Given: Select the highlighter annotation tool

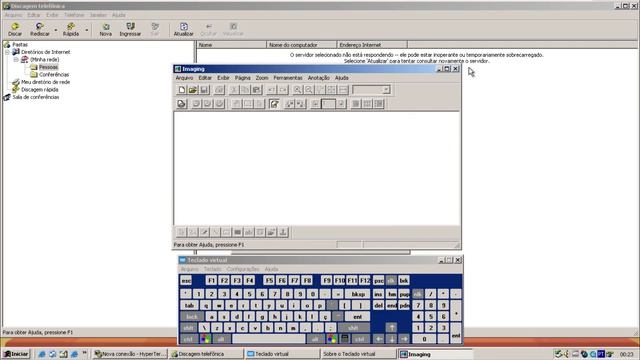Looking at the screenshot, I should (x=204, y=232).
